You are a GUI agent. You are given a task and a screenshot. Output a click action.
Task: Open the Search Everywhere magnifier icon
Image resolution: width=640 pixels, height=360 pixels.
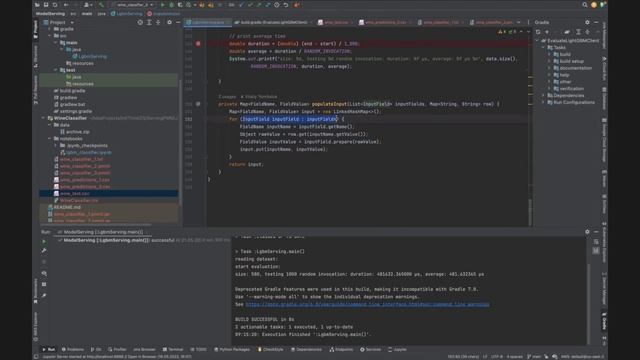click(x=585, y=5)
